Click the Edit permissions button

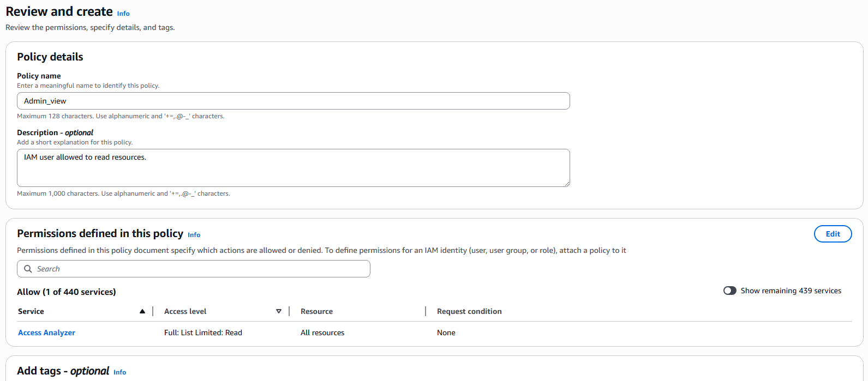[833, 234]
